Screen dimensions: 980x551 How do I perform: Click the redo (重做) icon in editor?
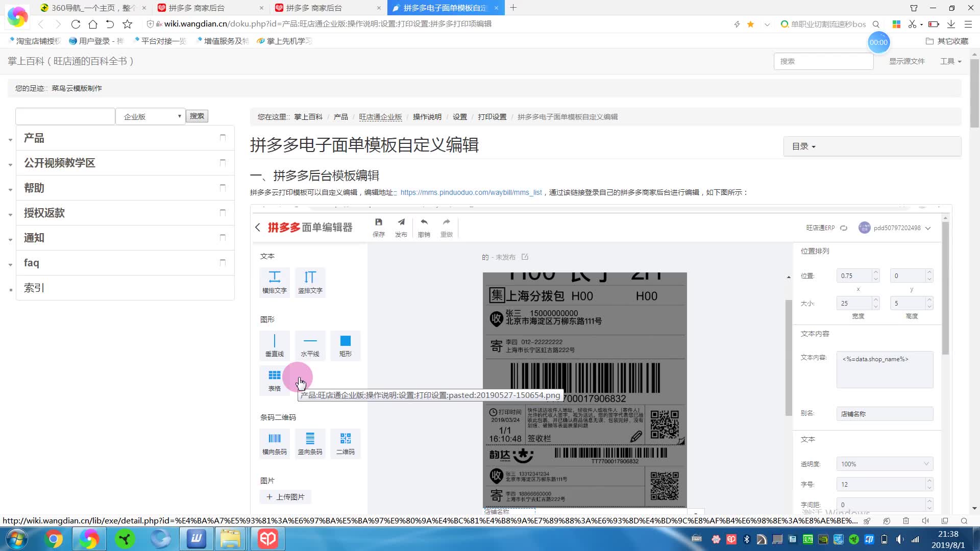(x=447, y=228)
